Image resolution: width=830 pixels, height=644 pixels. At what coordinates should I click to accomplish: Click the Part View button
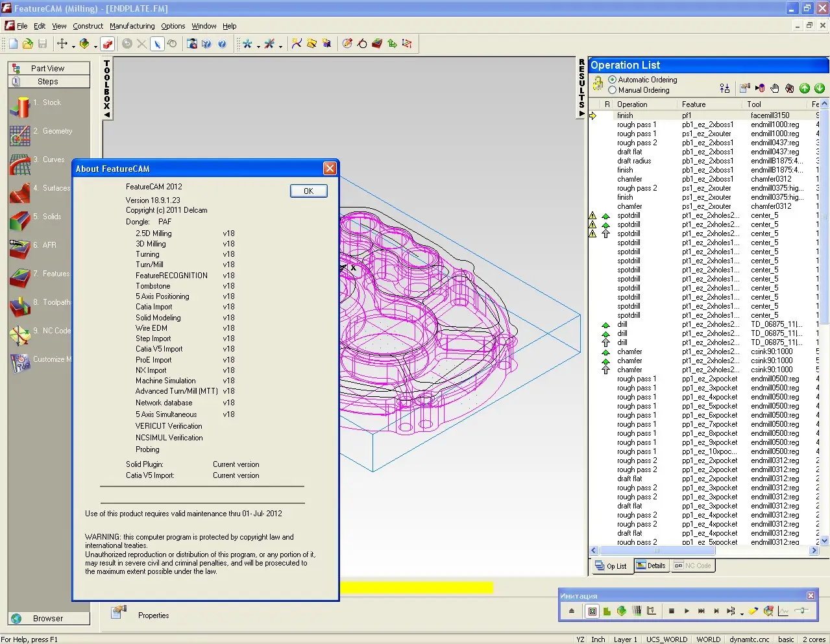coord(49,68)
